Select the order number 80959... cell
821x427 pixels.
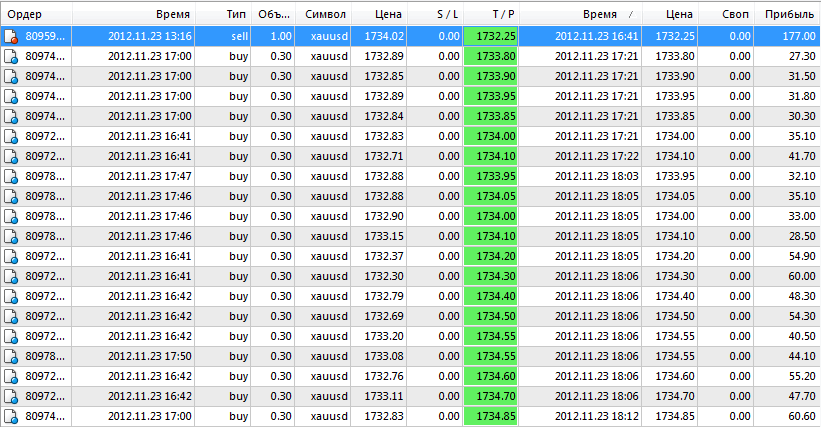tap(45, 37)
